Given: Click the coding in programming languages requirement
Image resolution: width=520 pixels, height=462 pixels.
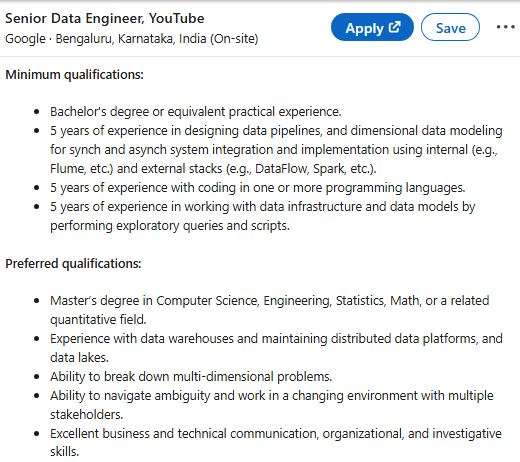Looking at the screenshot, I should click(x=258, y=188).
